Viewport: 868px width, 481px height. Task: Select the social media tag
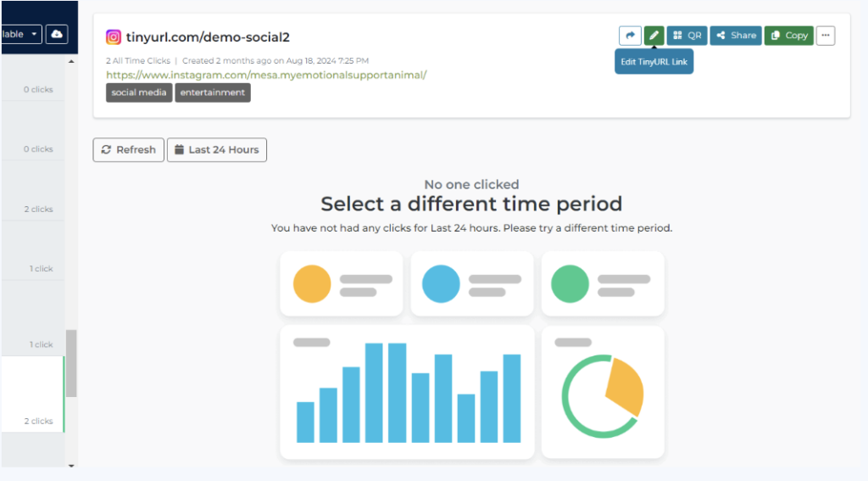click(139, 92)
